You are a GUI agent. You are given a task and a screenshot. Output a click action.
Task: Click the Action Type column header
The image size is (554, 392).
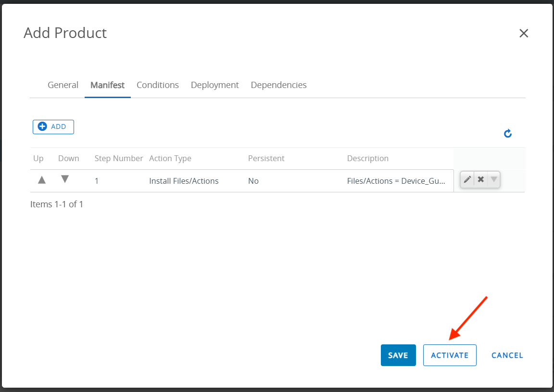170,158
